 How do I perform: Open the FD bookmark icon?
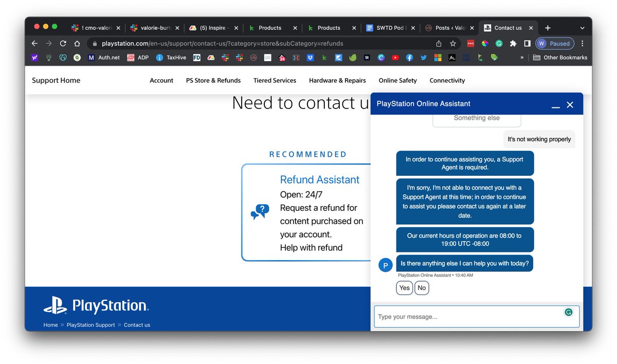tap(196, 58)
